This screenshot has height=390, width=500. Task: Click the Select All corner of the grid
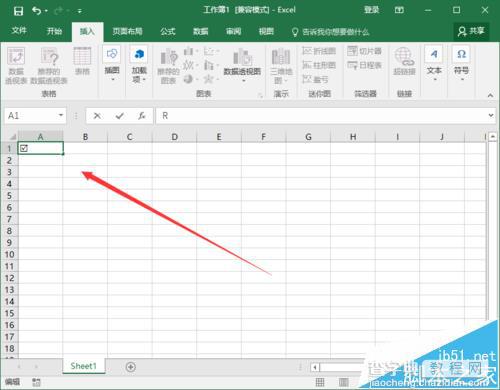[12, 137]
